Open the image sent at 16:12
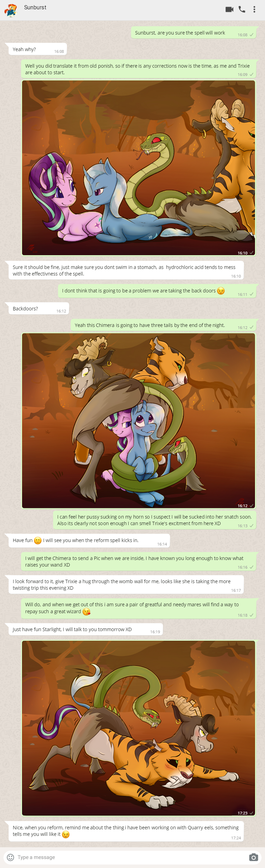 pos(139,421)
